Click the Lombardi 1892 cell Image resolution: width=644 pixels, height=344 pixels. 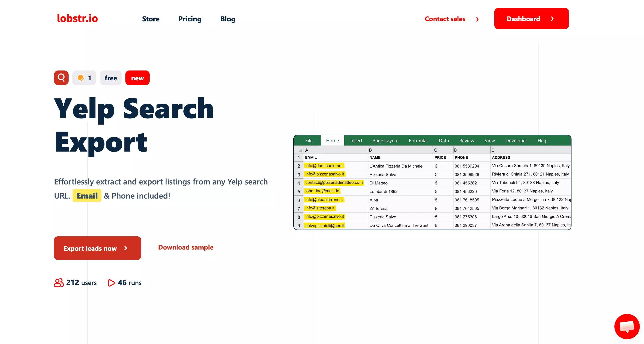point(400,192)
